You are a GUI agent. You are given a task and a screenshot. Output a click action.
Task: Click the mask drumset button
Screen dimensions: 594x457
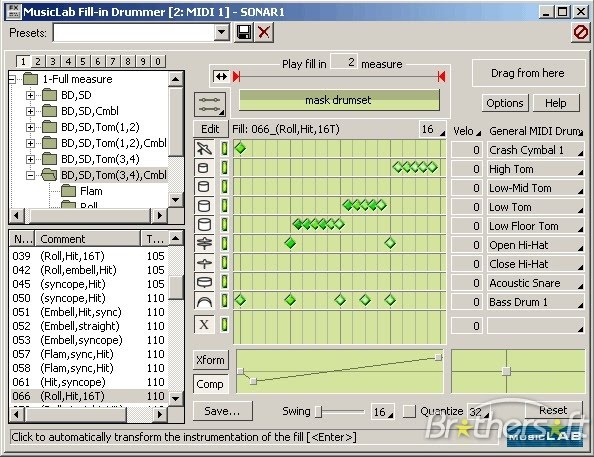339,100
